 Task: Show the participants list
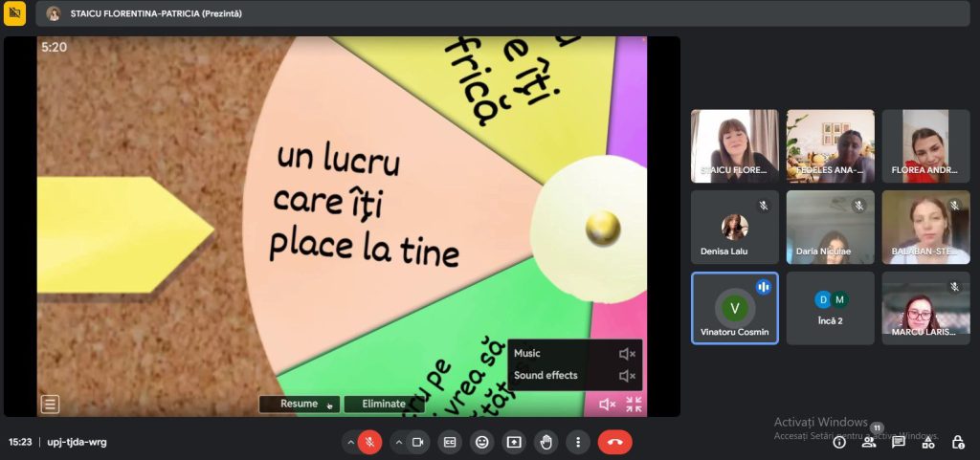click(869, 442)
